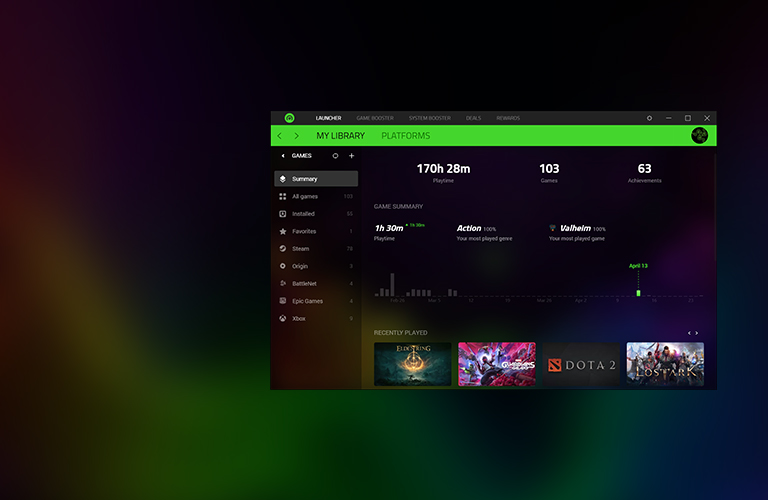Screen dimensions: 768x500
Task: Show Installed games
Action: pyautogui.click(x=316, y=214)
